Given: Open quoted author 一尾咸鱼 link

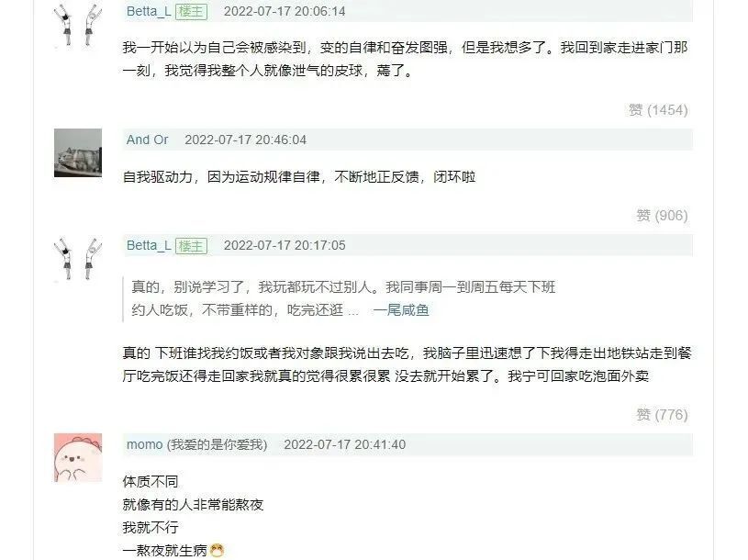Looking at the screenshot, I should click(x=401, y=310).
